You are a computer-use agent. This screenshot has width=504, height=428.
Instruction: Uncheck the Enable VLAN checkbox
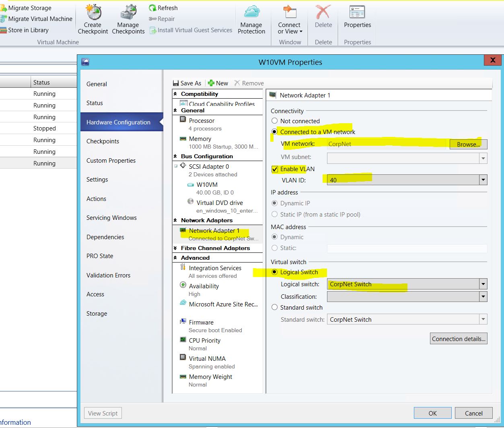(275, 169)
